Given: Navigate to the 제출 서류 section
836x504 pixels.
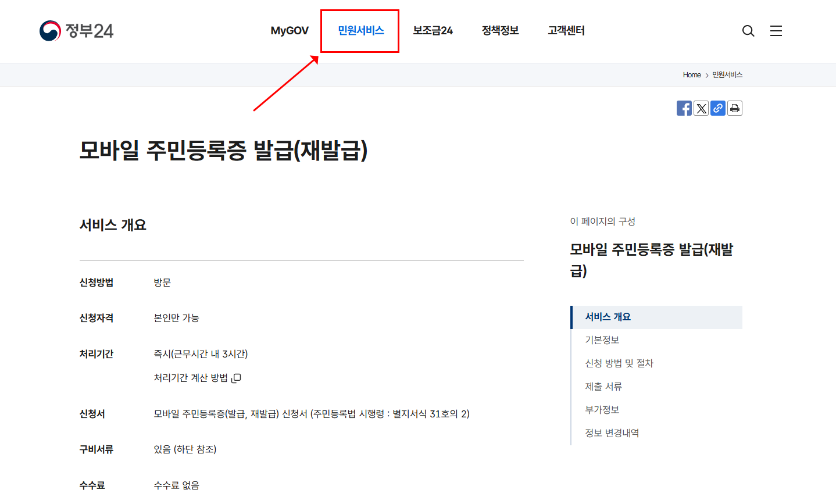Looking at the screenshot, I should click(x=603, y=386).
